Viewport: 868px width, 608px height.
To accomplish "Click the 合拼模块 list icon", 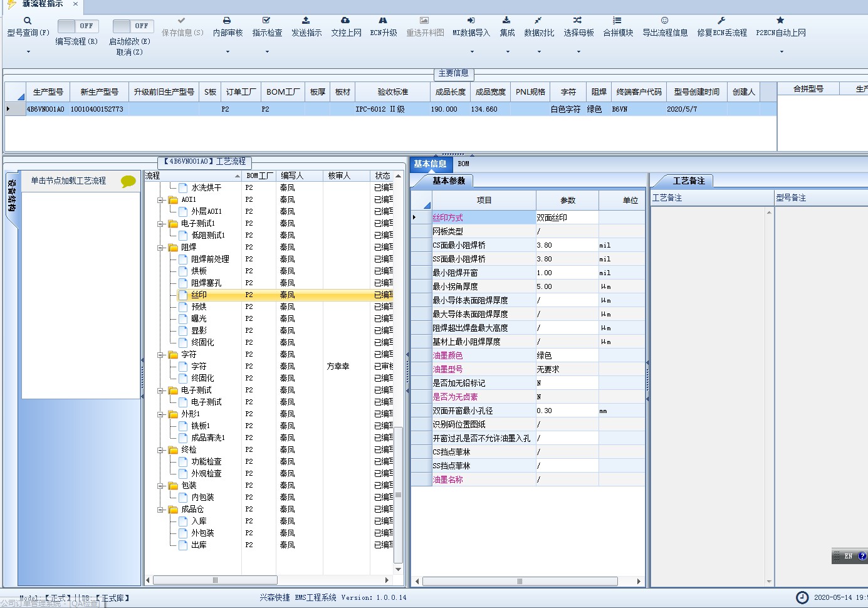I will [x=617, y=21].
